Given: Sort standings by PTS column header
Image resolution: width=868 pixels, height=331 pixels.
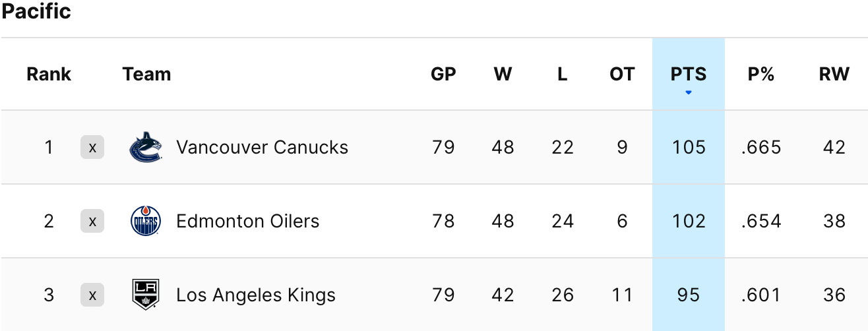Looking at the screenshot, I should tap(689, 74).
